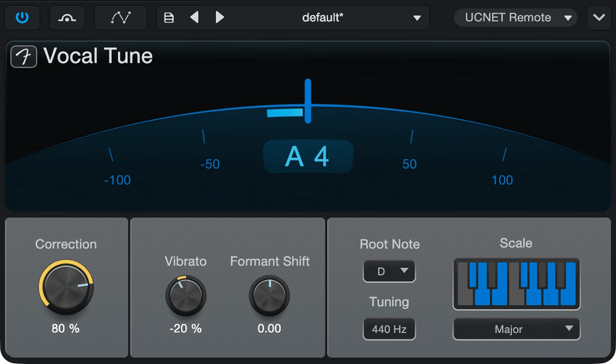Click the 50 cents scale label
The image size is (616, 364).
tap(410, 164)
